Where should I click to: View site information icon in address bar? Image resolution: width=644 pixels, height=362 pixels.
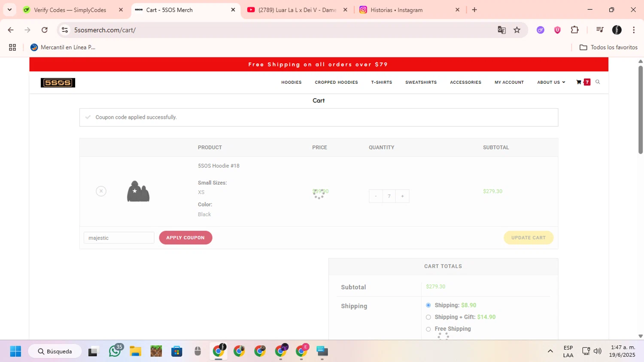(65, 30)
